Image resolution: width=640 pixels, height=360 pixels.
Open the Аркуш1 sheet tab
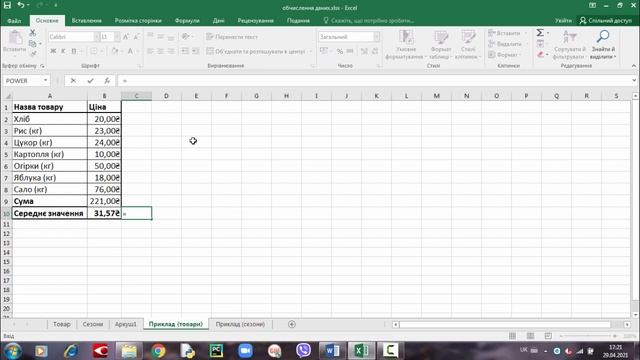pyautogui.click(x=125, y=324)
